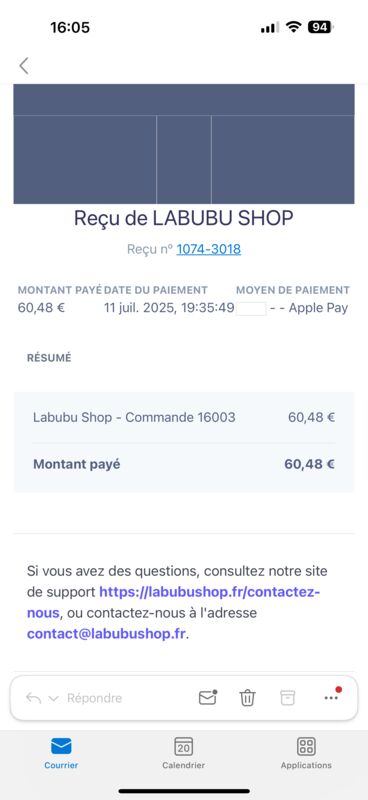
Task: Expand the reply options chevron
Action: 54,698
